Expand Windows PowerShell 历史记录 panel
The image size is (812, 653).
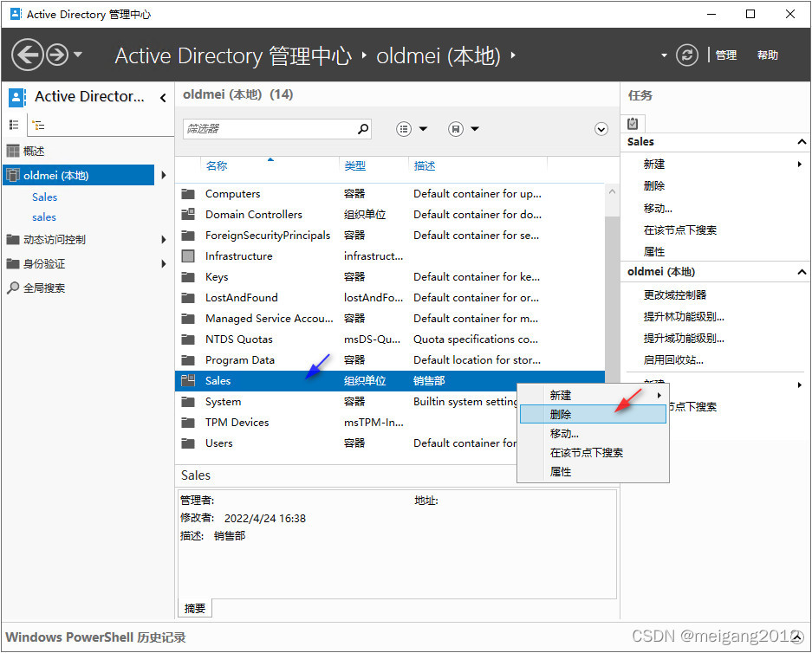point(797,637)
